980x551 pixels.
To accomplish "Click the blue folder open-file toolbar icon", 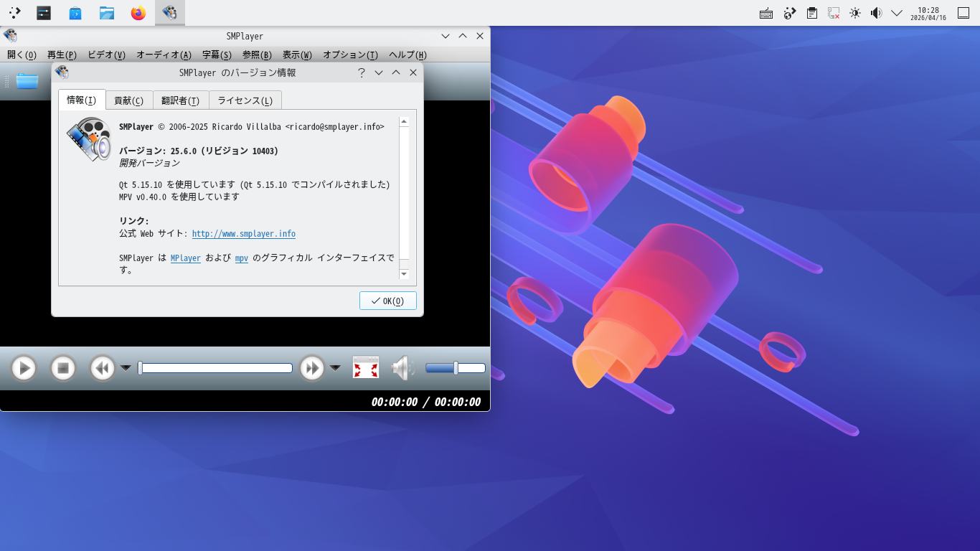I will 27,81.
